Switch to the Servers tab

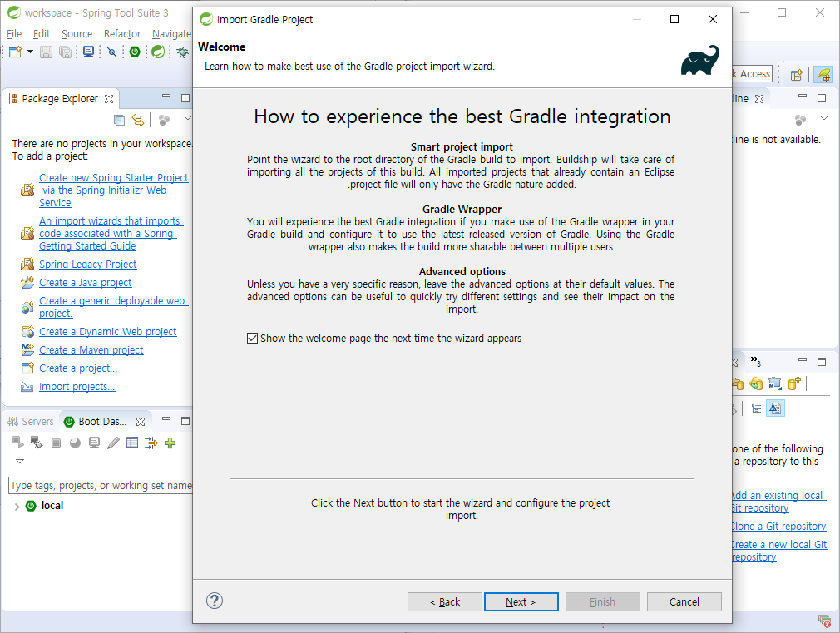click(31, 421)
